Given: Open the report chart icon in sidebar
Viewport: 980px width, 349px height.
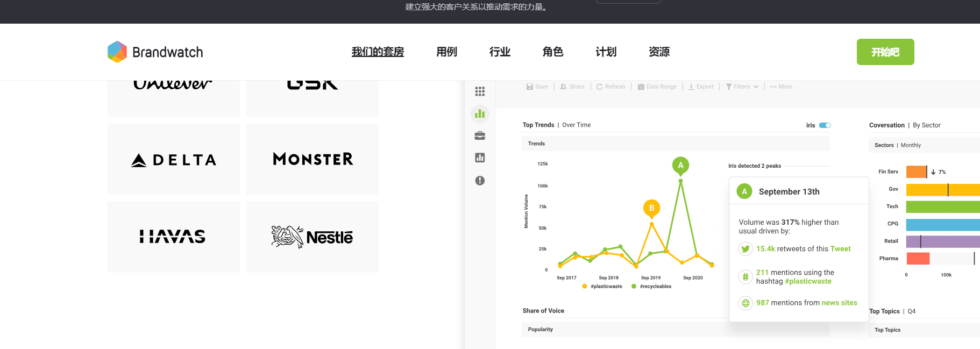Looking at the screenshot, I should pos(480,158).
